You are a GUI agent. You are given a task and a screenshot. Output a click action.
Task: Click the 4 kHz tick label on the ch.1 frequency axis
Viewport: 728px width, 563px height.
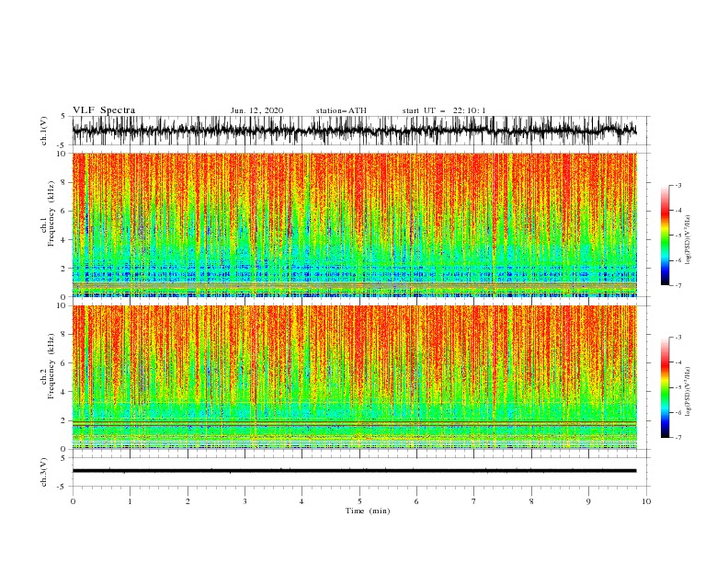[x=65, y=240]
